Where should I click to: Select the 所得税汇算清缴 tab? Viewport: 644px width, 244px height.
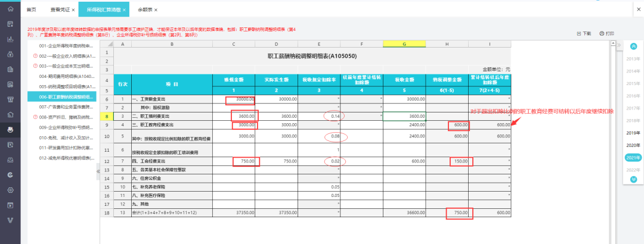point(104,9)
